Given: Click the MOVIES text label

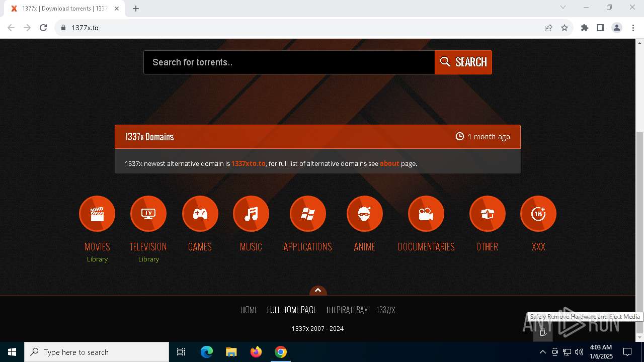Looking at the screenshot, I should coord(97,247).
